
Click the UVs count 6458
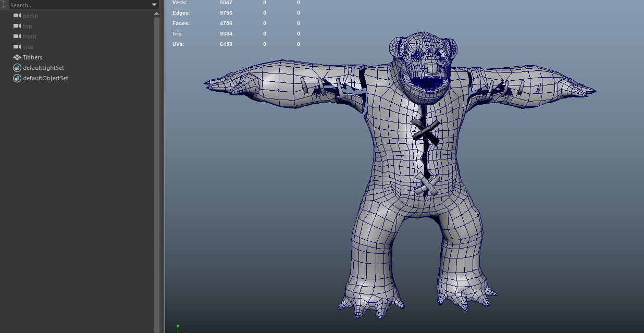[226, 44]
